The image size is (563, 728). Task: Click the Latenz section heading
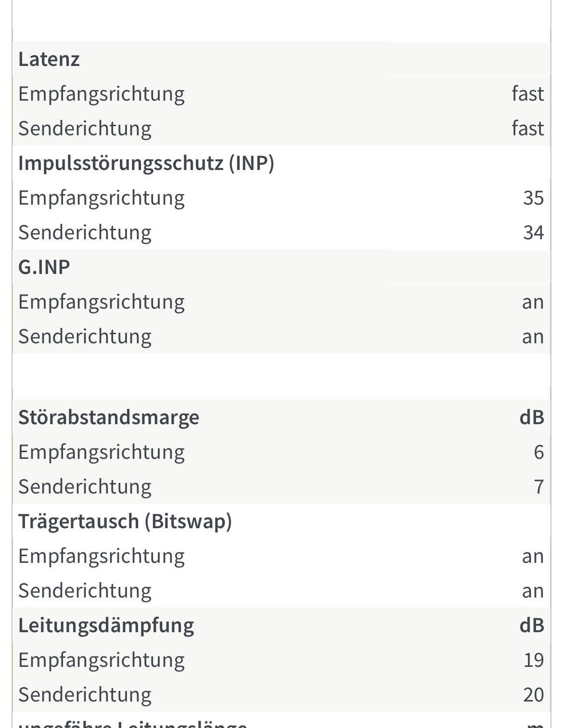[49, 59]
